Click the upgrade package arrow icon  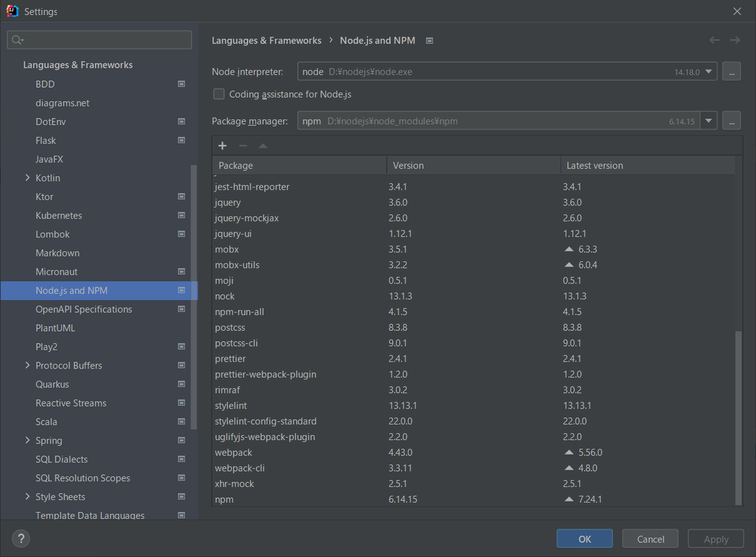[x=263, y=146]
